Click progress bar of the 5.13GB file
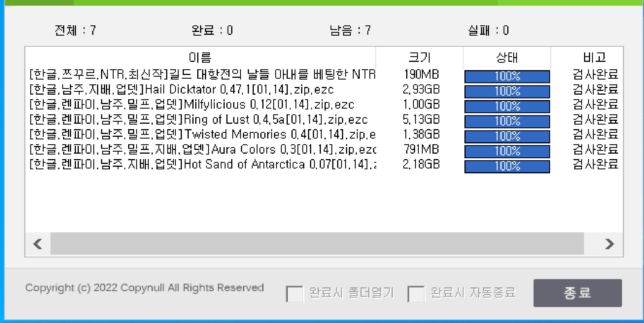644x323 pixels. [x=507, y=121]
